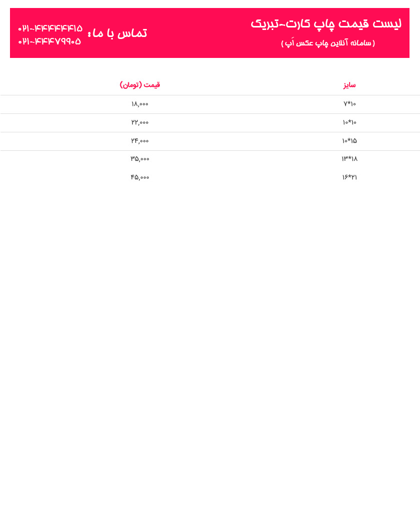Click the word 'کارت-تبریک' in title
Image resolution: width=420 pixels, height=507 pixels.
[x=281, y=24]
